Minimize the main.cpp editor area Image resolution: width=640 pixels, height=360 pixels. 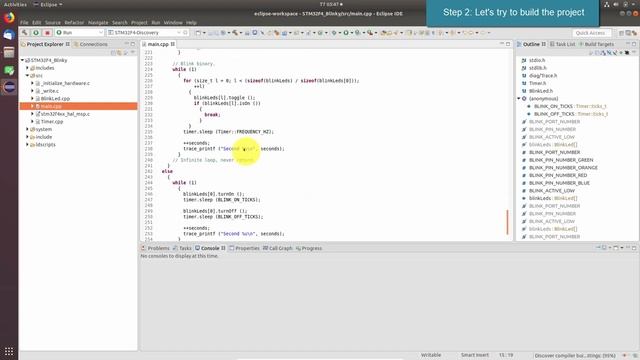coord(502,44)
